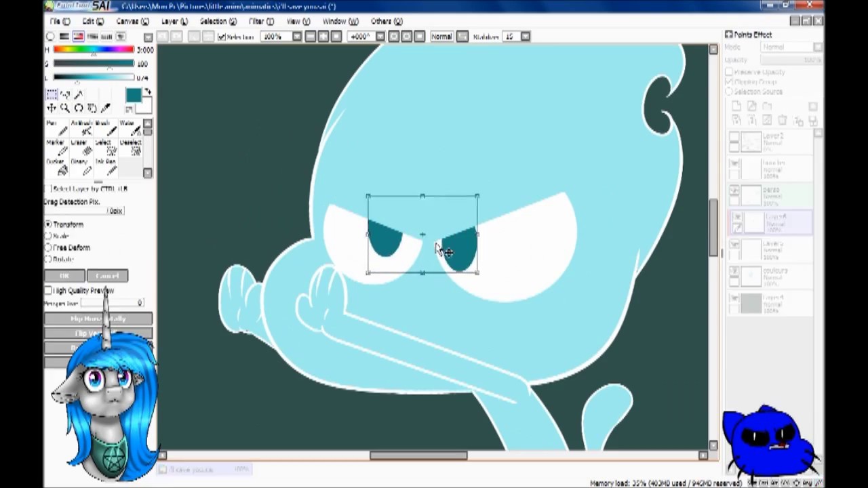Click the Flip Horizontally button
This screenshot has width=868, height=488.
point(98,319)
